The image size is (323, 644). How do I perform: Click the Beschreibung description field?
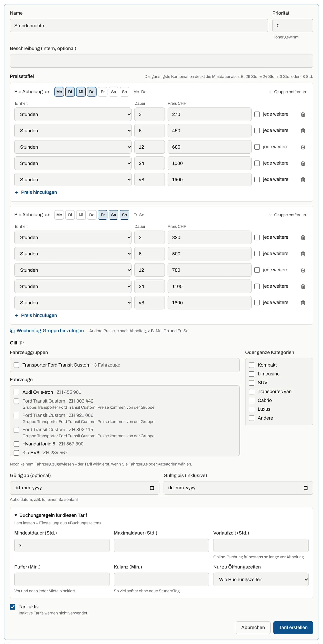click(x=161, y=61)
